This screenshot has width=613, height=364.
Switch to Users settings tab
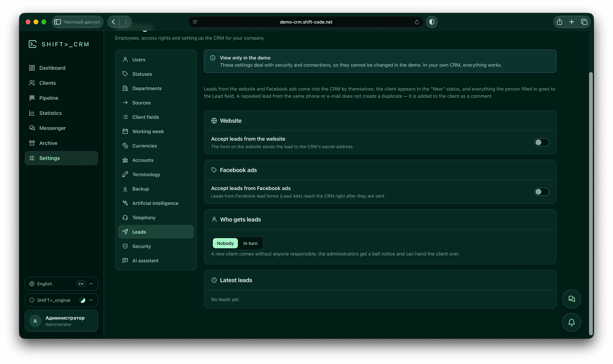pos(156,60)
